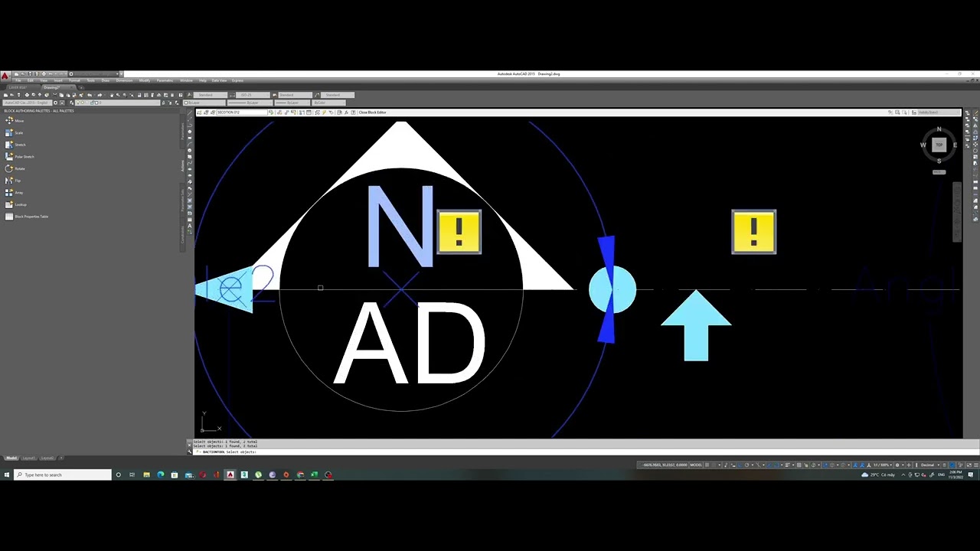980x551 pixels.
Task: Click the ViewCube TOP face
Action: coord(939,145)
